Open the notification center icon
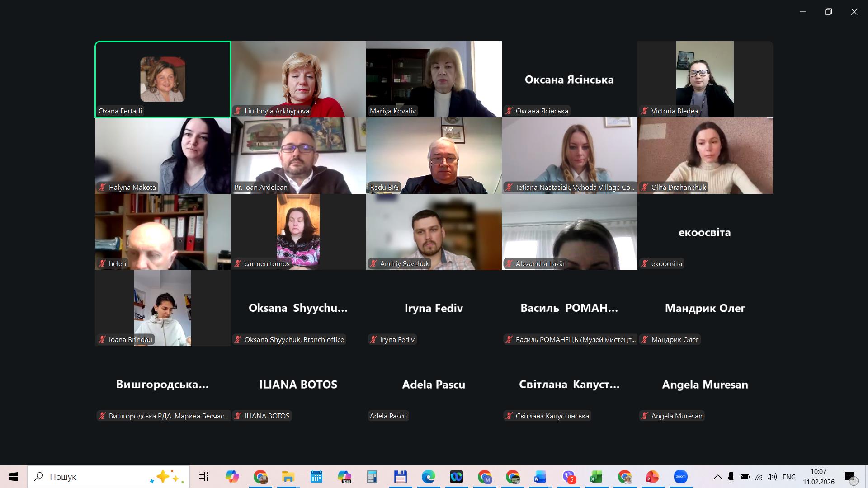 tap(850, 477)
